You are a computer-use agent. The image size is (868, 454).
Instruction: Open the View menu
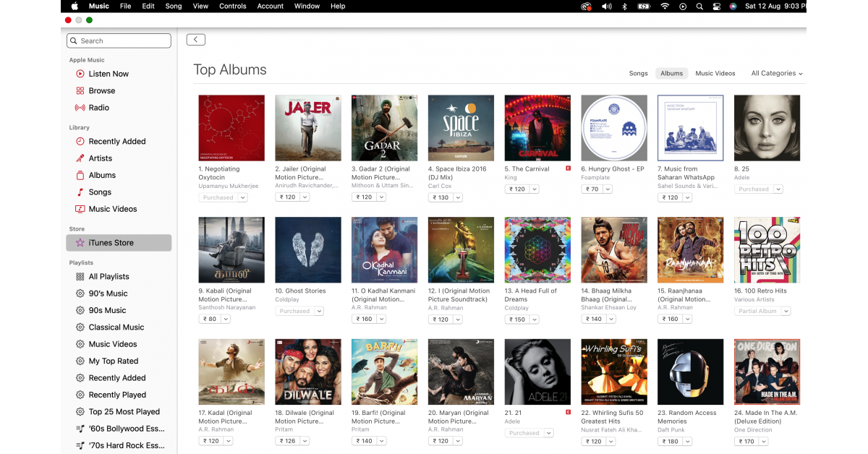(200, 7)
